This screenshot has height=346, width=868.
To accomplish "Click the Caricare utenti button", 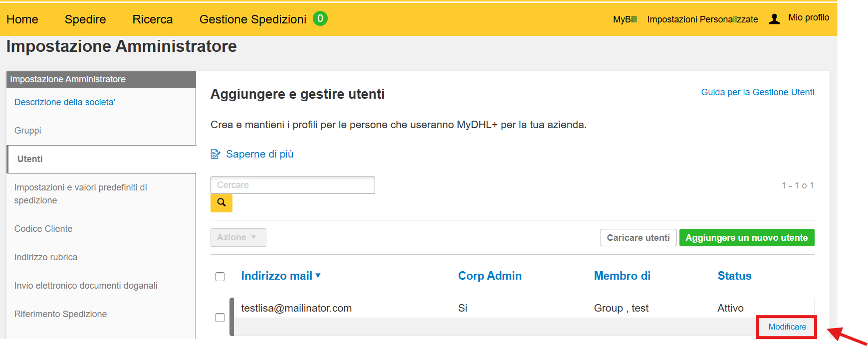I will point(638,238).
